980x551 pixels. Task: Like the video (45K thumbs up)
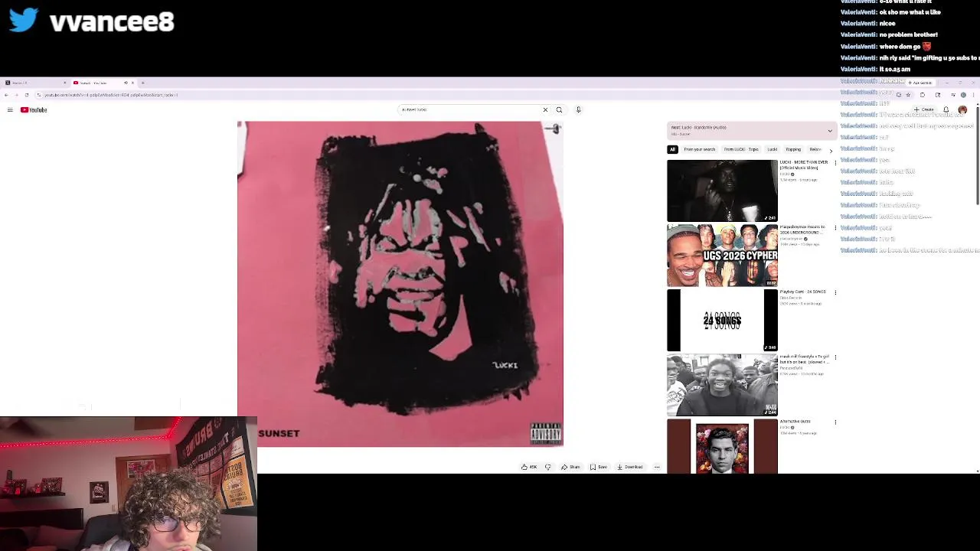(x=528, y=467)
